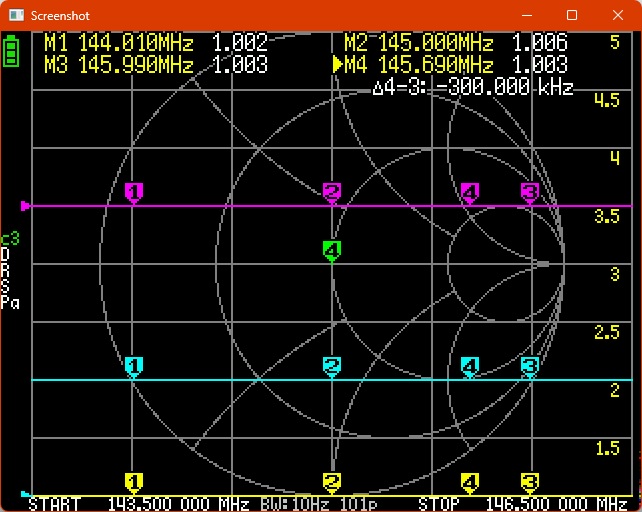Select magenta marker 1 on the trace

pos(134,191)
